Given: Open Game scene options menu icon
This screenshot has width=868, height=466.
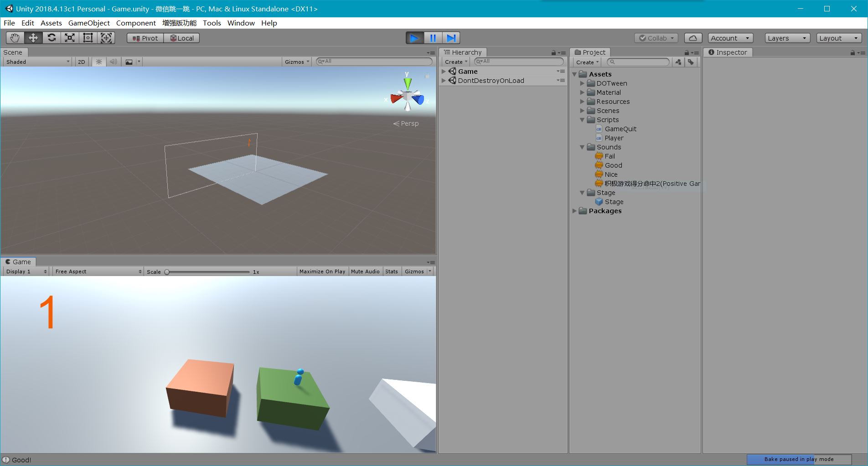Looking at the screenshot, I should click(x=561, y=72).
